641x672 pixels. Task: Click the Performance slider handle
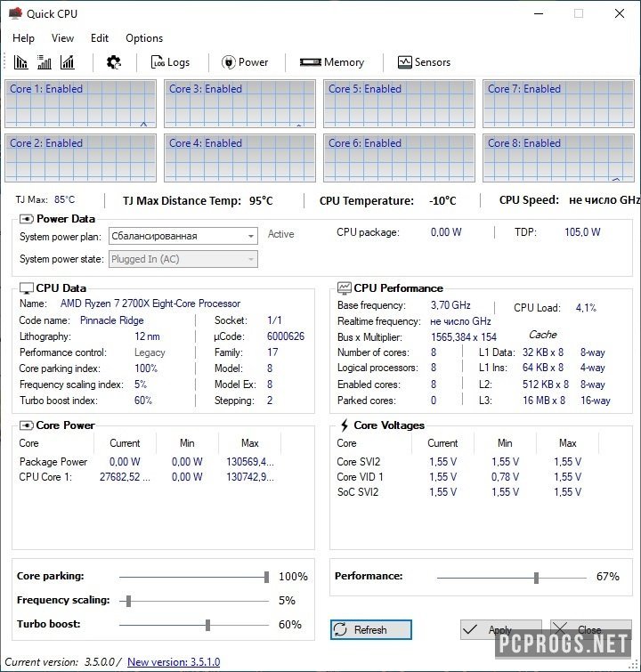click(x=536, y=578)
